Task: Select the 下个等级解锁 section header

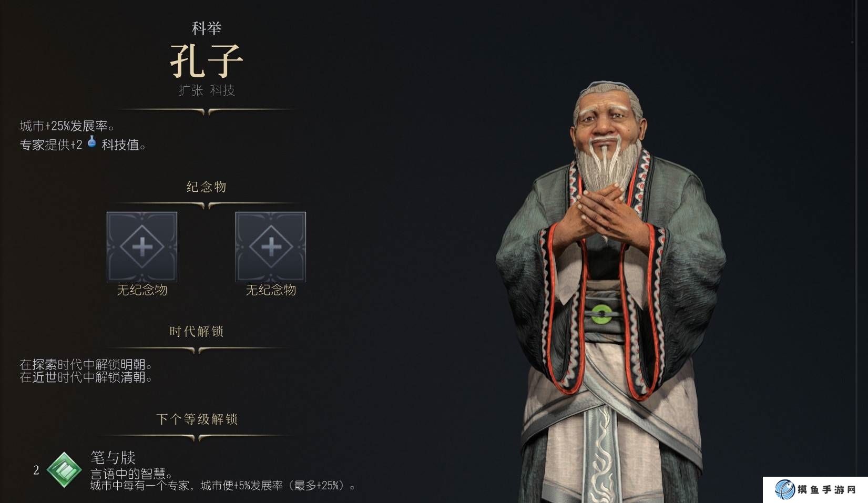Action: [x=197, y=419]
